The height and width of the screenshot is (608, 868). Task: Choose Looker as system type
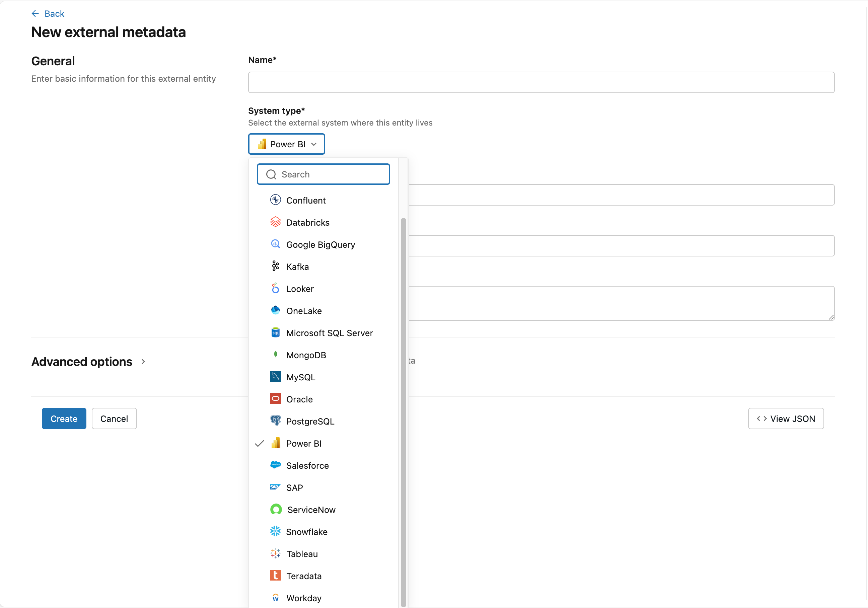(323, 289)
